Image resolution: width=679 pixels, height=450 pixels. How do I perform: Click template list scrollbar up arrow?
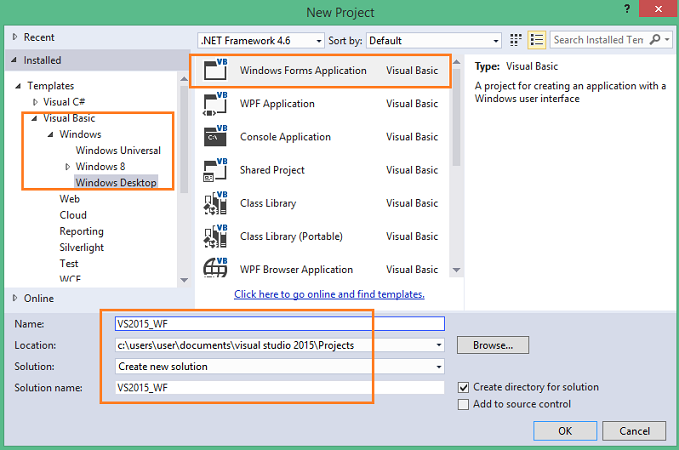coord(456,62)
